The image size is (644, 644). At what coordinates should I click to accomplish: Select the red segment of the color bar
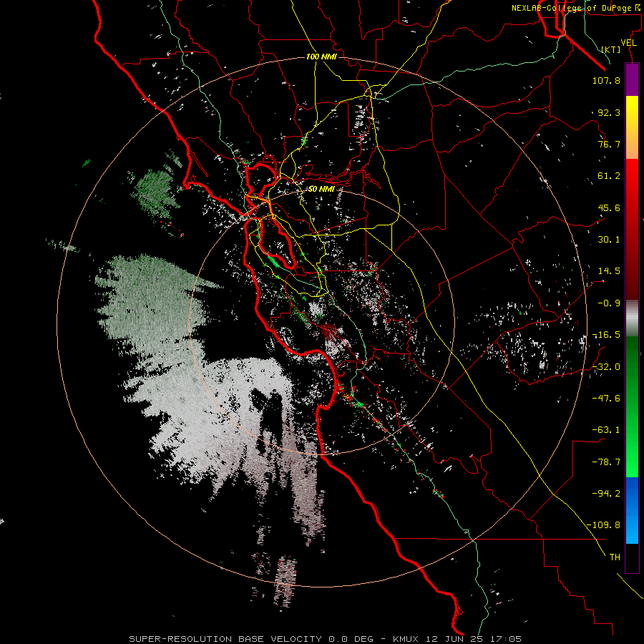[632, 229]
